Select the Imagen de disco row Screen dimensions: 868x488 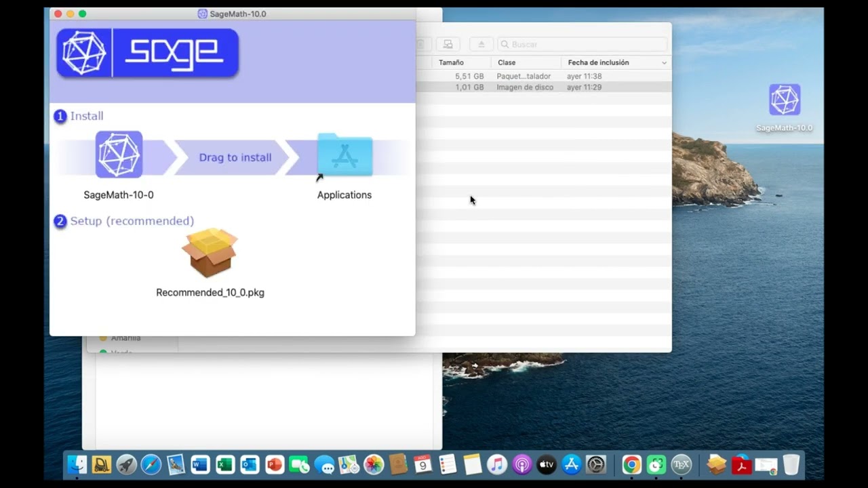(x=543, y=87)
